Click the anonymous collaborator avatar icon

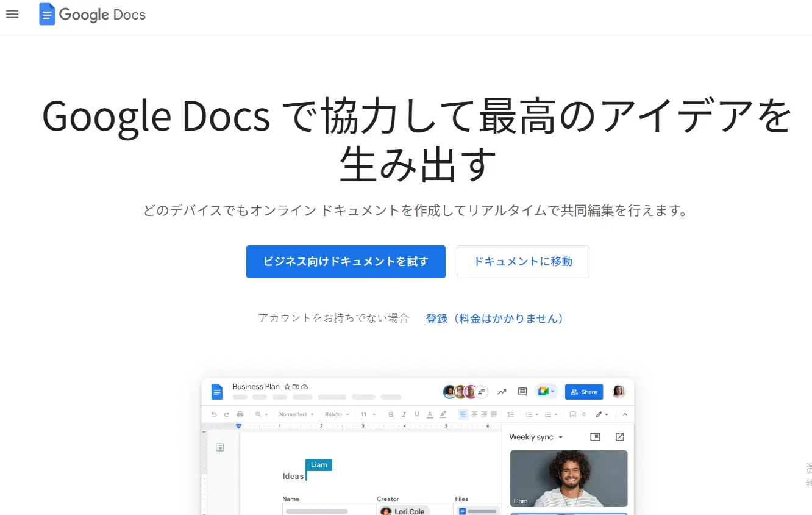point(482,392)
